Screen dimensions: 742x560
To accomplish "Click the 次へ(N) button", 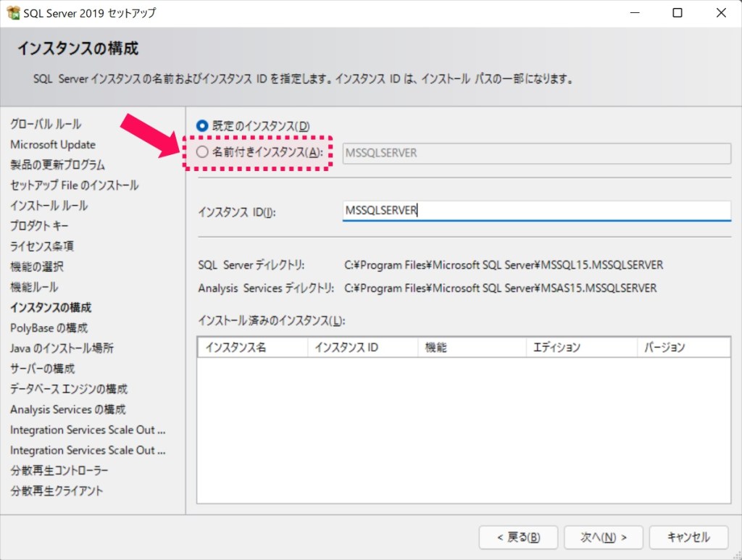I will (604, 538).
